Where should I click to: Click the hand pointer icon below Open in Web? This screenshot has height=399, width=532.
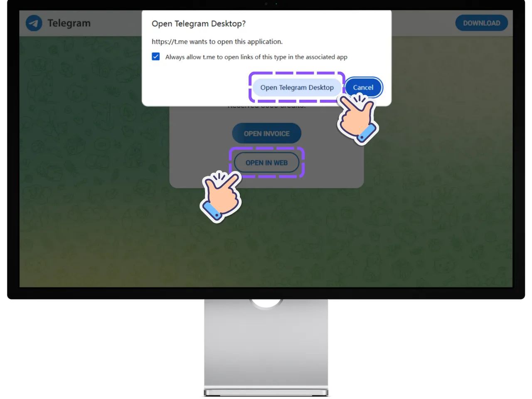(220, 196)
